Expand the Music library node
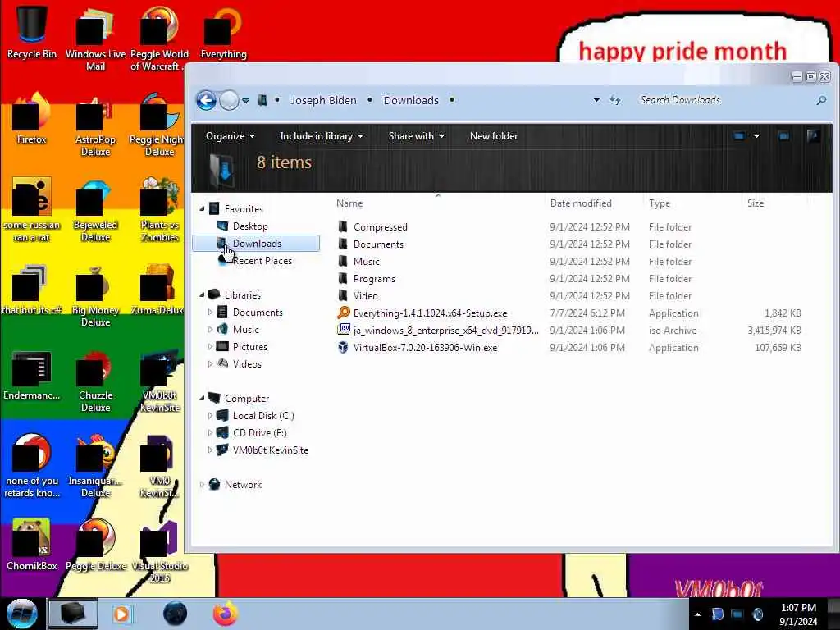Image resolution: width=840 pixels, height=630 pixels. click(210, 330)
